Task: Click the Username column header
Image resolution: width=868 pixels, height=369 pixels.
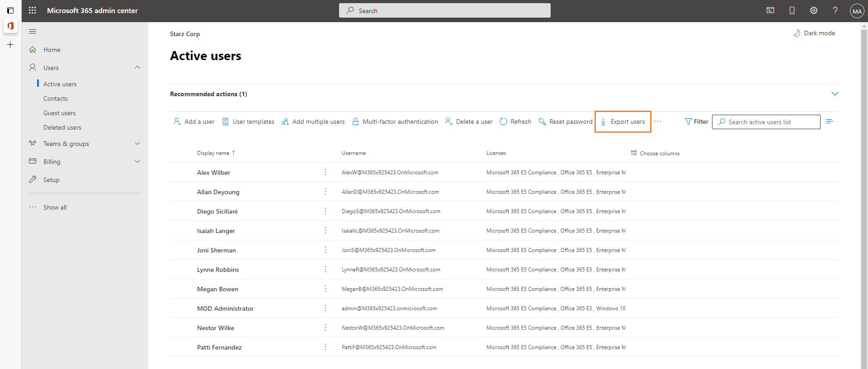Action: pyautogui.click(x=354, y=153)
